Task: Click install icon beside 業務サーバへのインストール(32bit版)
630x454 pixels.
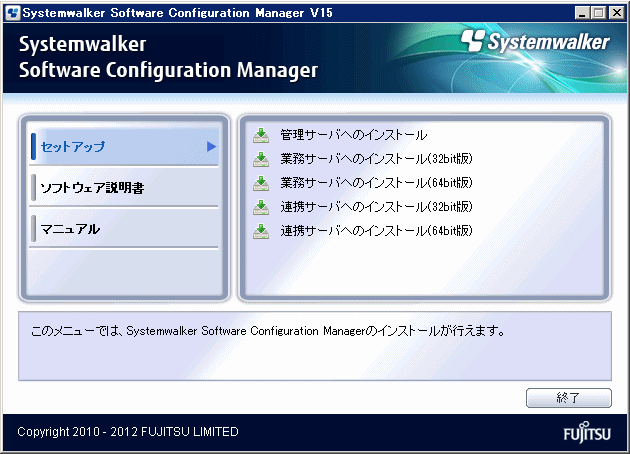Action: [261, 159]
